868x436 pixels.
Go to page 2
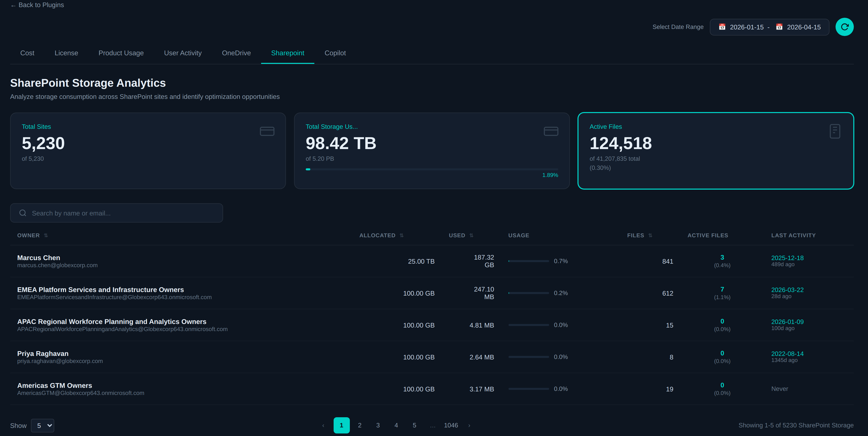(359, 425)
